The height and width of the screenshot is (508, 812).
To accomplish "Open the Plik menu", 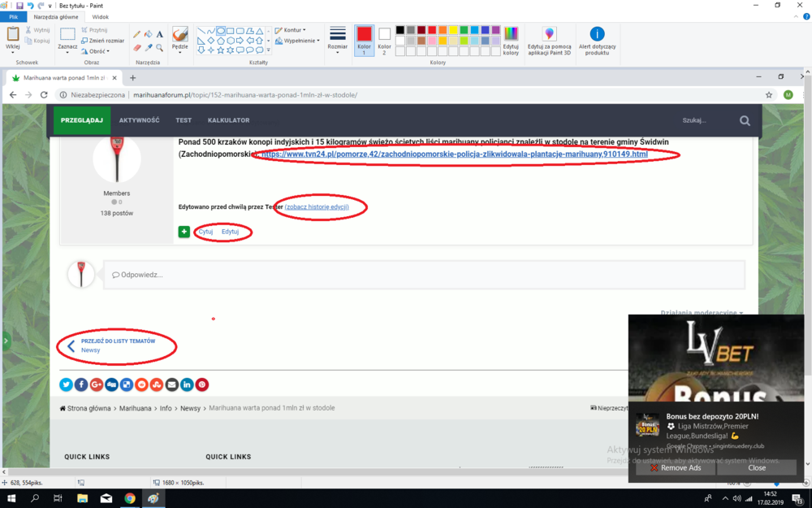I will pos(13,16).
